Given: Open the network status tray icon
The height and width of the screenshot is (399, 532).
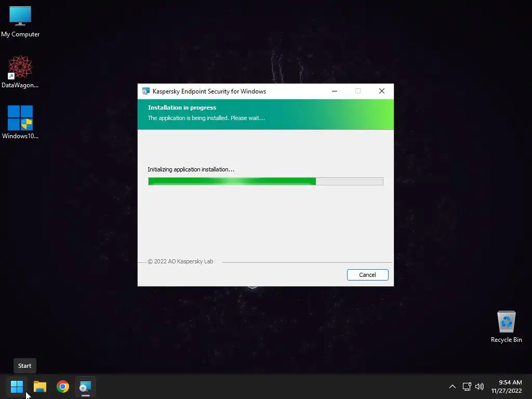Looking at the screenshot, I should tap(467, 387).
